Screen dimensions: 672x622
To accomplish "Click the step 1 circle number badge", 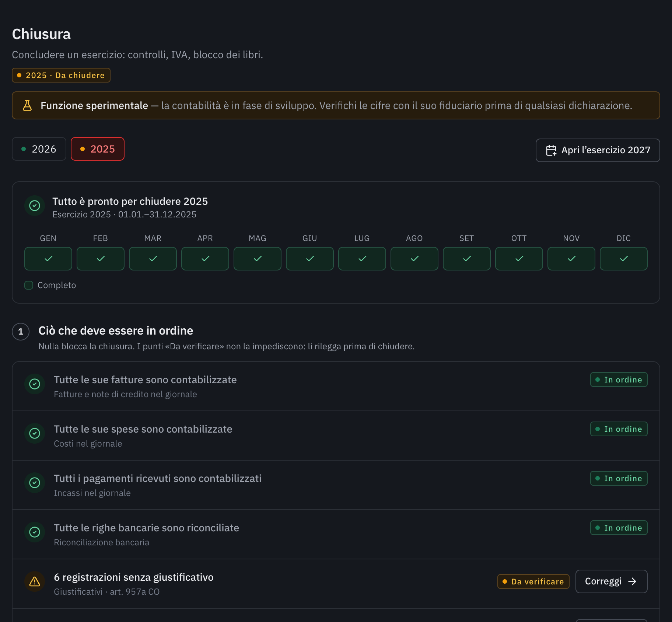I will coord(21,332).
